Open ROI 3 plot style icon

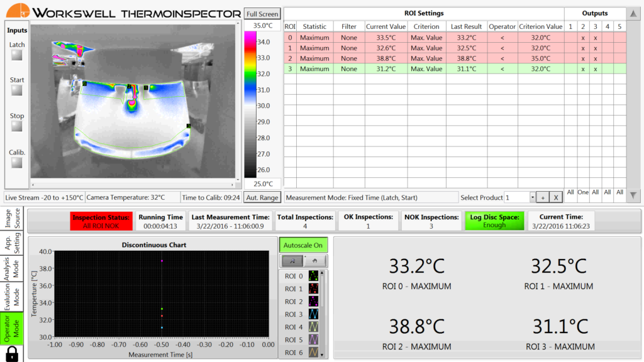(313, 314)
